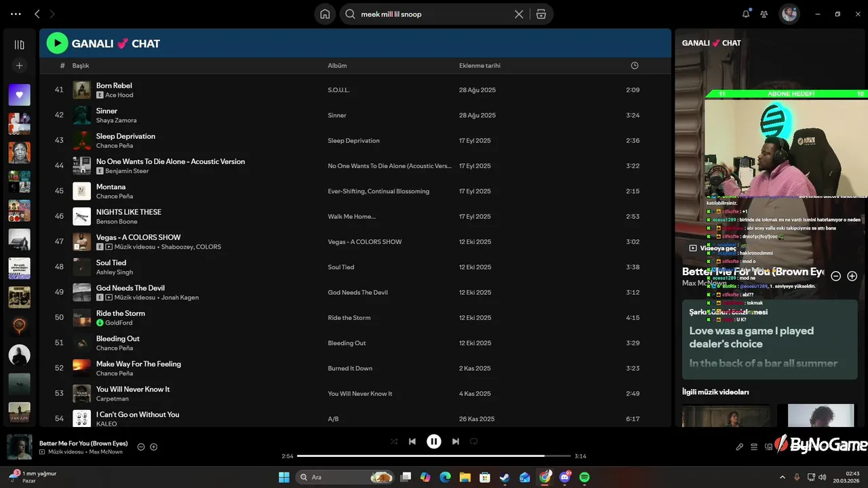Screen dimensions: 868x488
Task: Open the Spotify Home page
Action: point(325,14)
